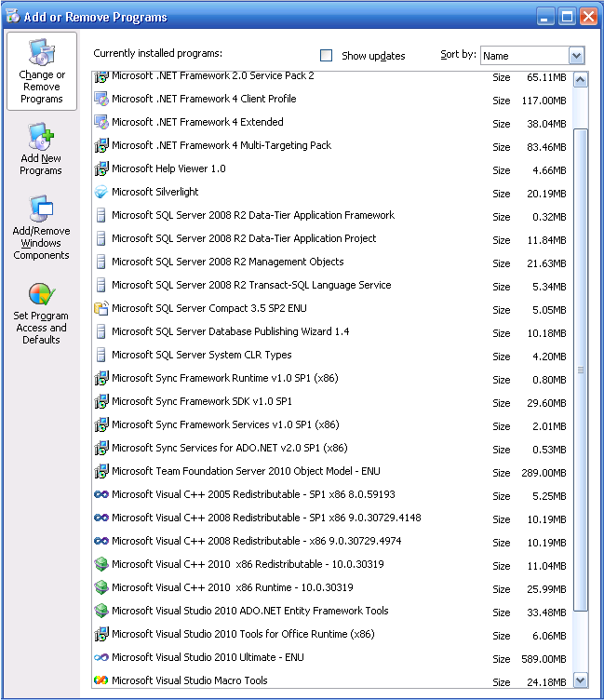Click the Microsoft Help Viewer 1.0 icon

(x=101, y=168)
